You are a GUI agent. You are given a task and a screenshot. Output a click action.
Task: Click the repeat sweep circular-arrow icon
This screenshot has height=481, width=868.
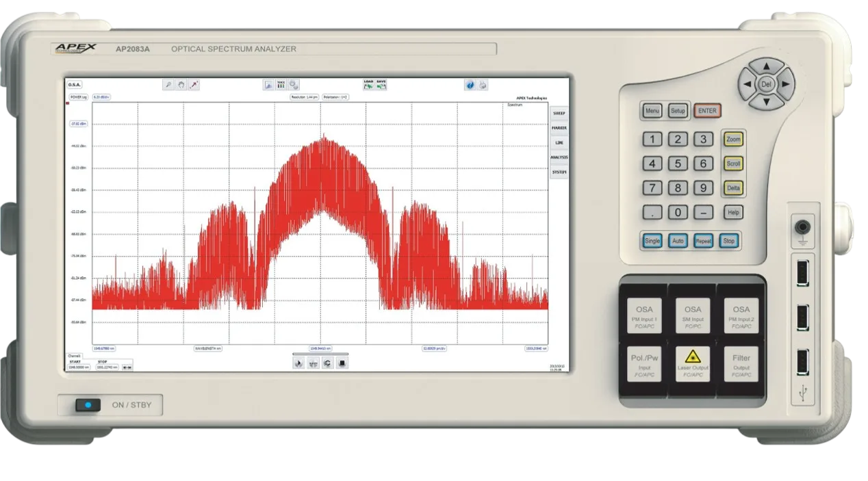(x=328, y=363)
